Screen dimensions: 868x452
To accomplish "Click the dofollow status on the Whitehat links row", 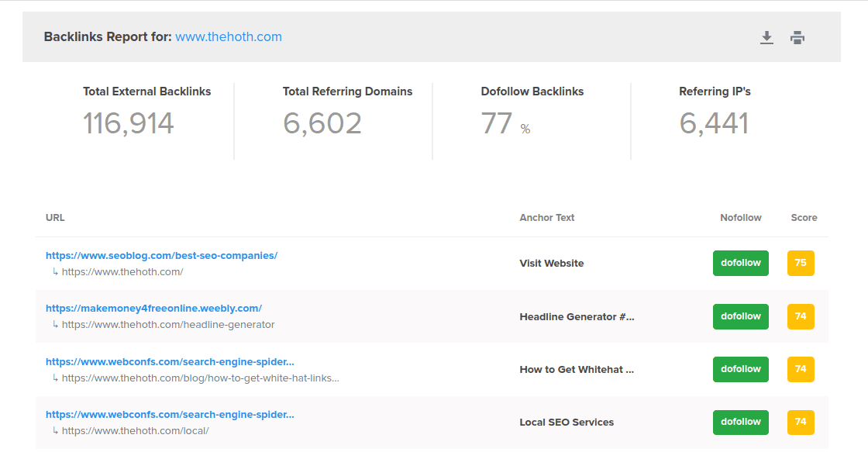I will point(740,369).
